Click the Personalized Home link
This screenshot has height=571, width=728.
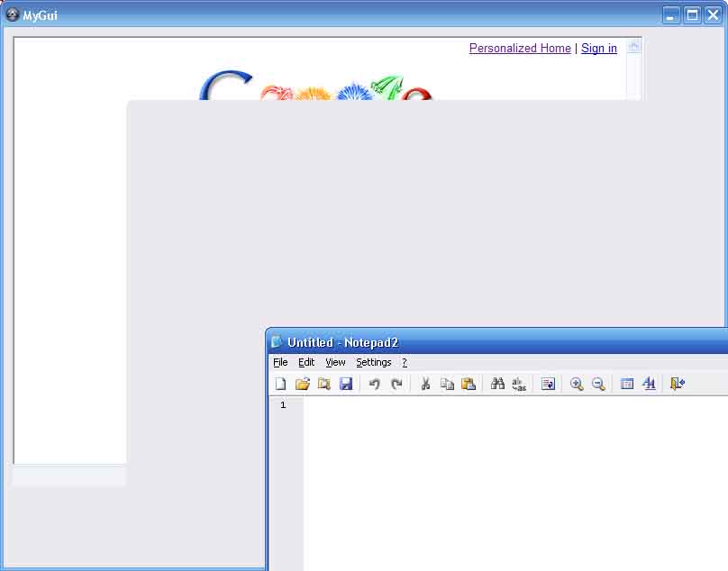pos(520,49)
